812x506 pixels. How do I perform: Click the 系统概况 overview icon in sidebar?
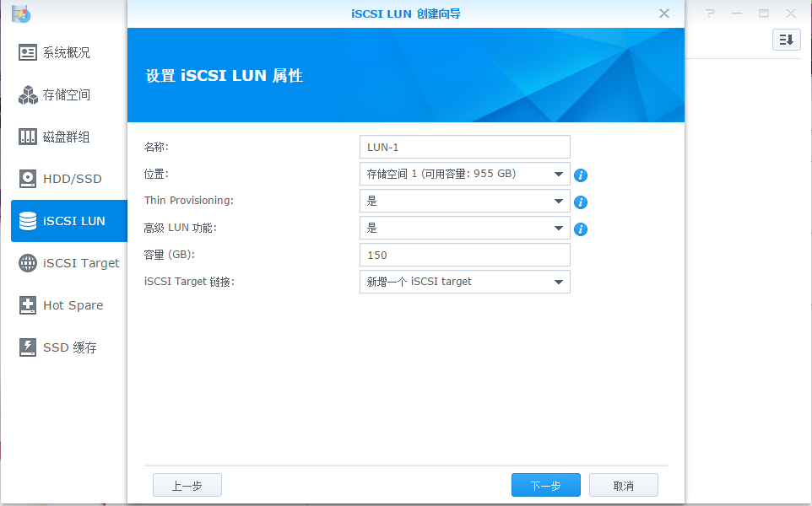(x=28, y=52)
